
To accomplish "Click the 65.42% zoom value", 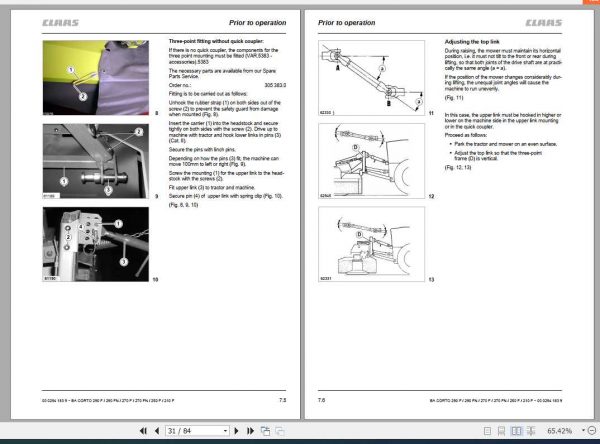I will tap(559, 431).
